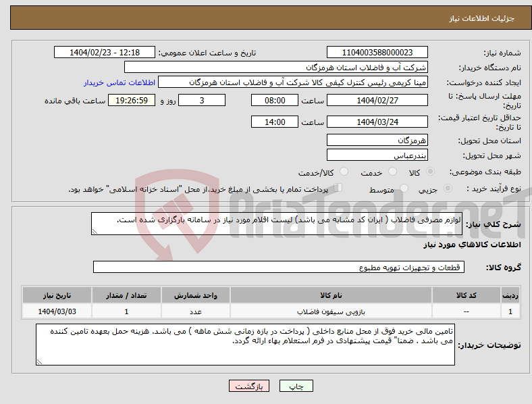Click the response deadline date 1404/02/27

[377, 100]
